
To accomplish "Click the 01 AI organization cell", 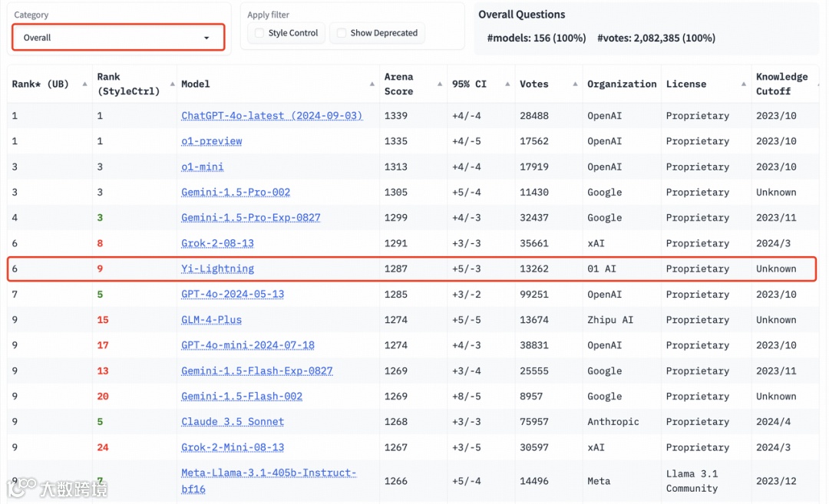I will [x=602, y=268].
